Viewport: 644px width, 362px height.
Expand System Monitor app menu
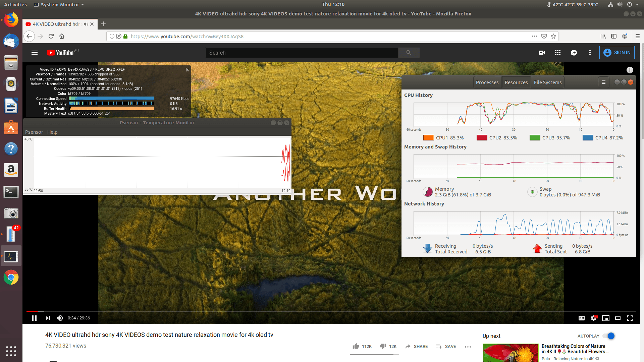click(59, 4)
